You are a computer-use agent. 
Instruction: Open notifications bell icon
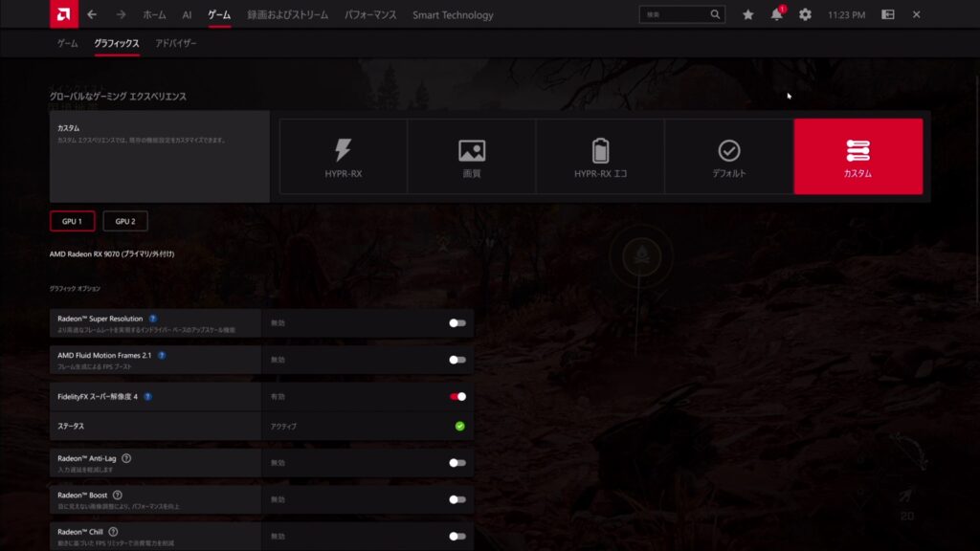point(776,14)
